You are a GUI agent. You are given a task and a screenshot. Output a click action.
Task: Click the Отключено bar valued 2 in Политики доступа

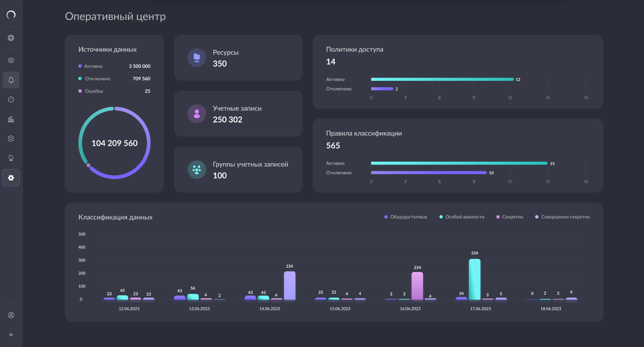[382, 89]
